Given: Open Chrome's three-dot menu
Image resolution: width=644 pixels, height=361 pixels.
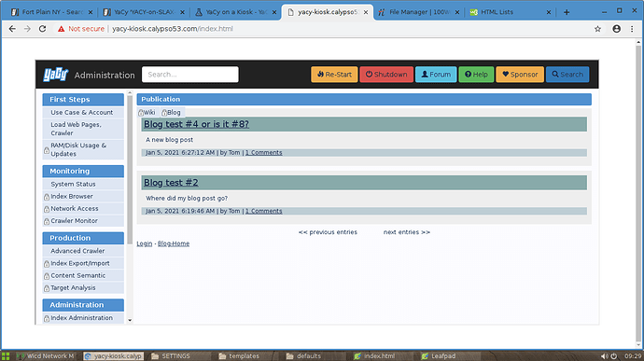Looking at the screenshot, I should pyautogui.click(x=632, y=29).
